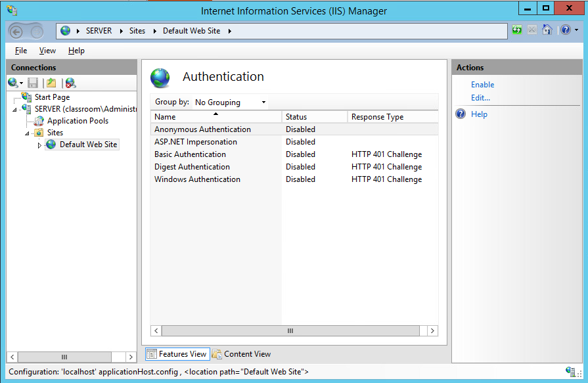
Task: Click the status bar connection icon
Action: pyautogui.click(x=570, y=371)
